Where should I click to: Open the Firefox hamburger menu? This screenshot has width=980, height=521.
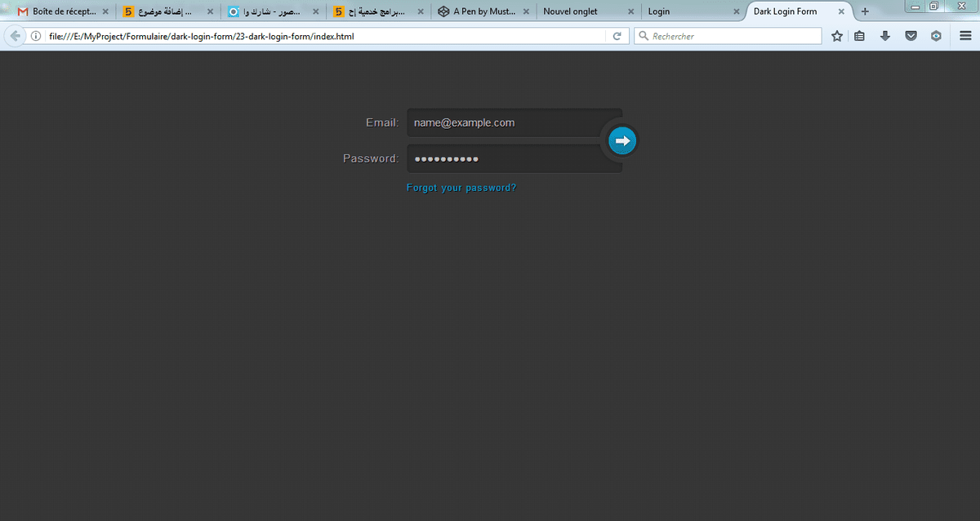[x=964, y=36]
